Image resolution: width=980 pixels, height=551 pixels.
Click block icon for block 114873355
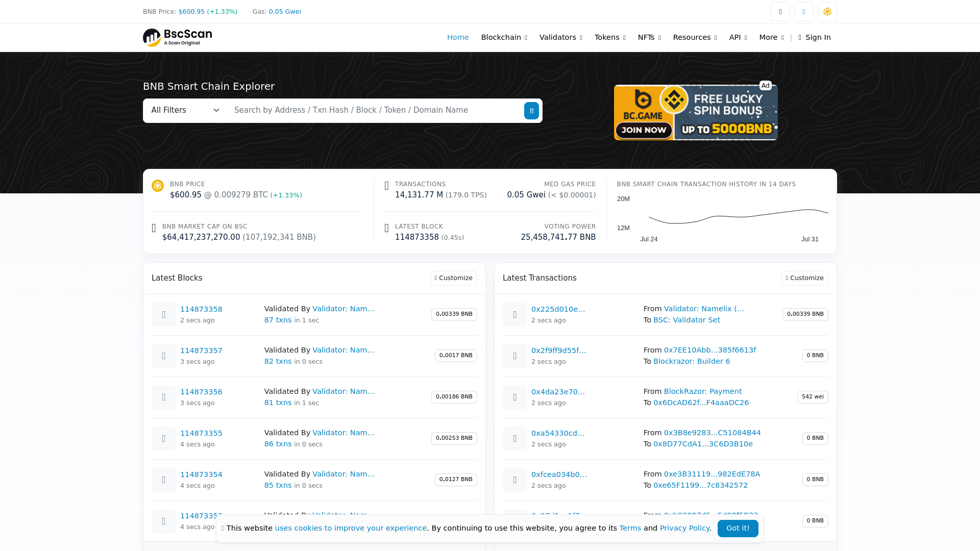[x=164, y=439]
